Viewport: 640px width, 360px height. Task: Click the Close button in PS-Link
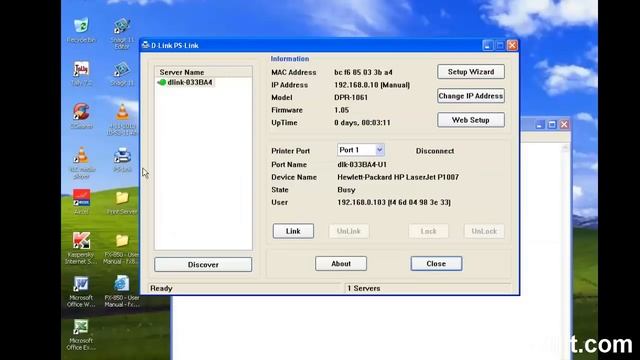(x=436, y=264)
